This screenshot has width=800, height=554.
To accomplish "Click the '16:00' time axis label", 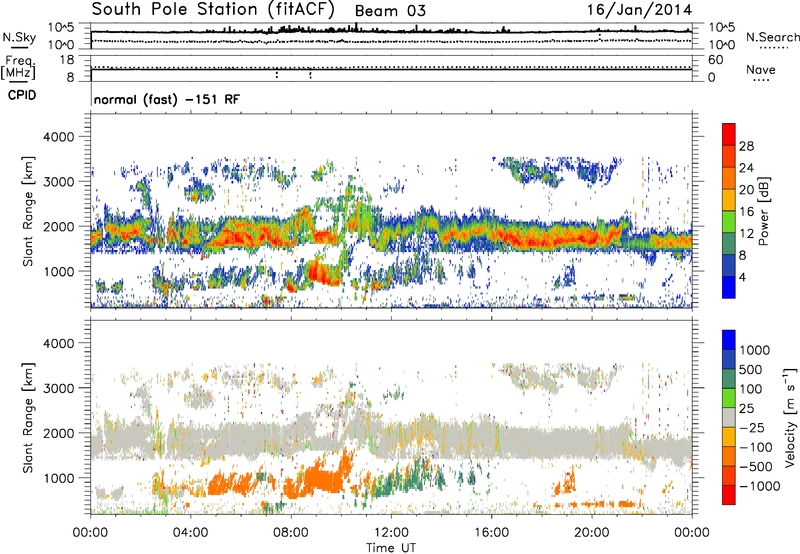I will click(491, 533).
